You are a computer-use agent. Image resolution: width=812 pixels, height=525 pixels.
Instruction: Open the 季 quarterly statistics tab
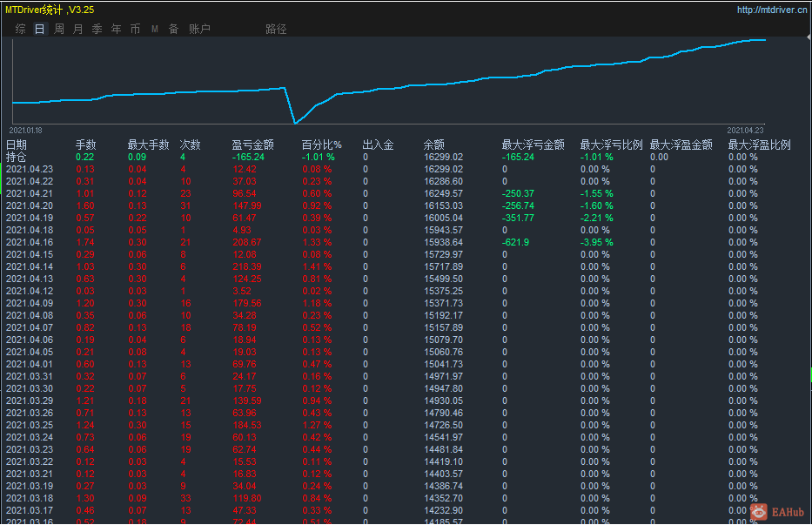pyautogui.click(x=97, y=29)
